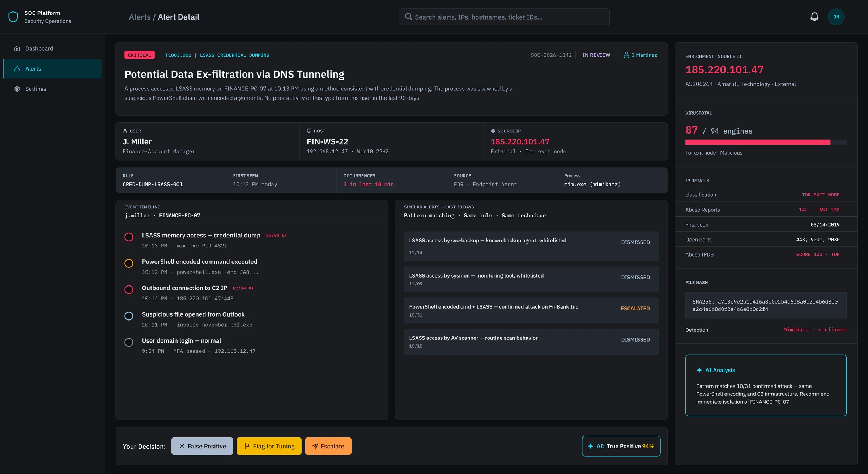Click the AI: True Positive 94% badge
Screen dimensions: 868x474
point(621,446)
